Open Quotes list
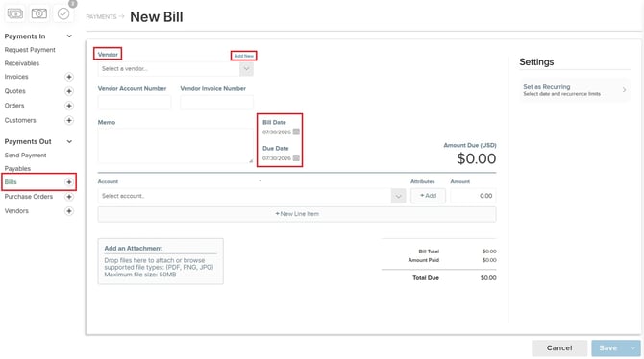Viewport: 644px width, 359px height. coord(14,91)
